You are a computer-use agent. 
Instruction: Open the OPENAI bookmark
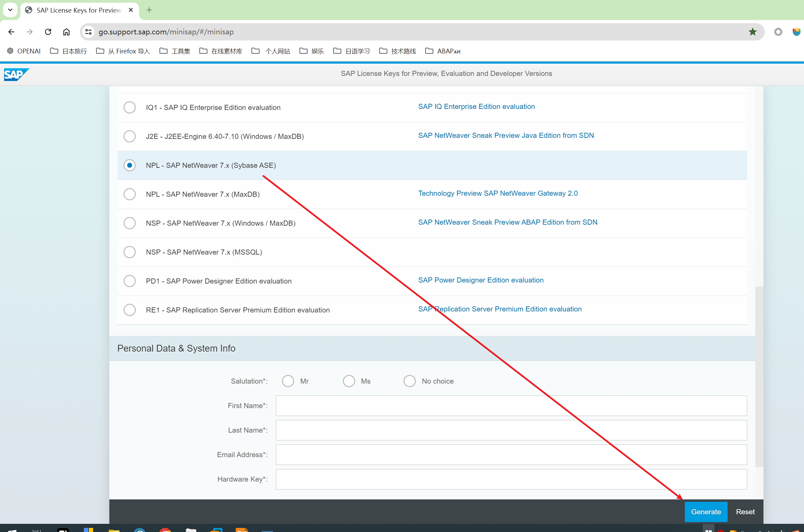pos(24,51)
